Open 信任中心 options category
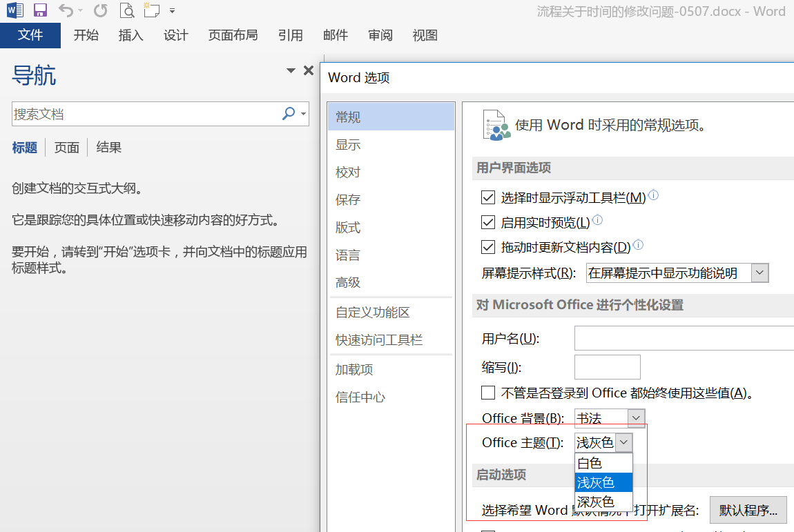The height and width of the screenshot is (532, 794). pos(391,397)
